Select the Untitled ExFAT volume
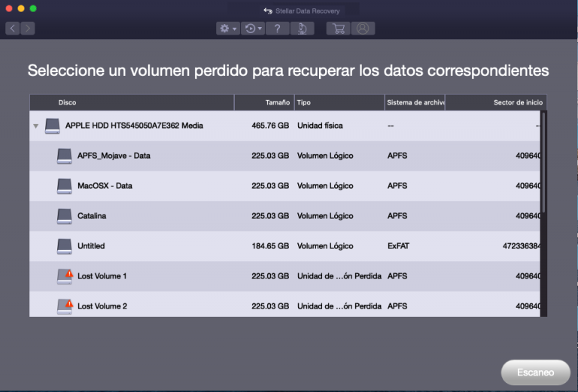This screenshot has height=392, width=578. (x=284, y=247)
